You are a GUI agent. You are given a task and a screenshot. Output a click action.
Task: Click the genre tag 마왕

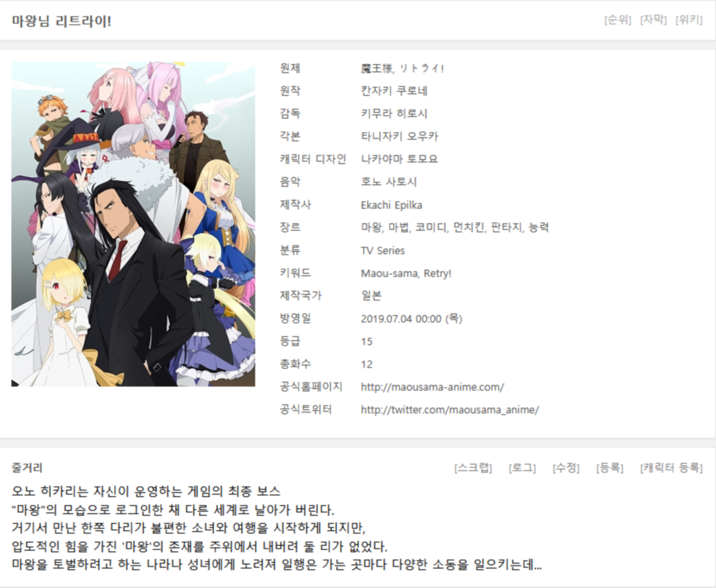pyautogui.click(x=371, y=227)
